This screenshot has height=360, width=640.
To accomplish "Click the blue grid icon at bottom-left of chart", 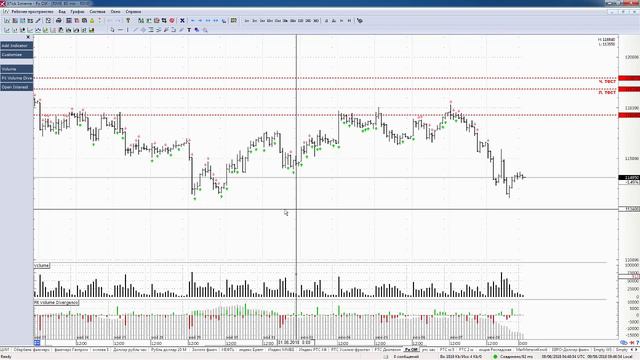I will [37, 342].
